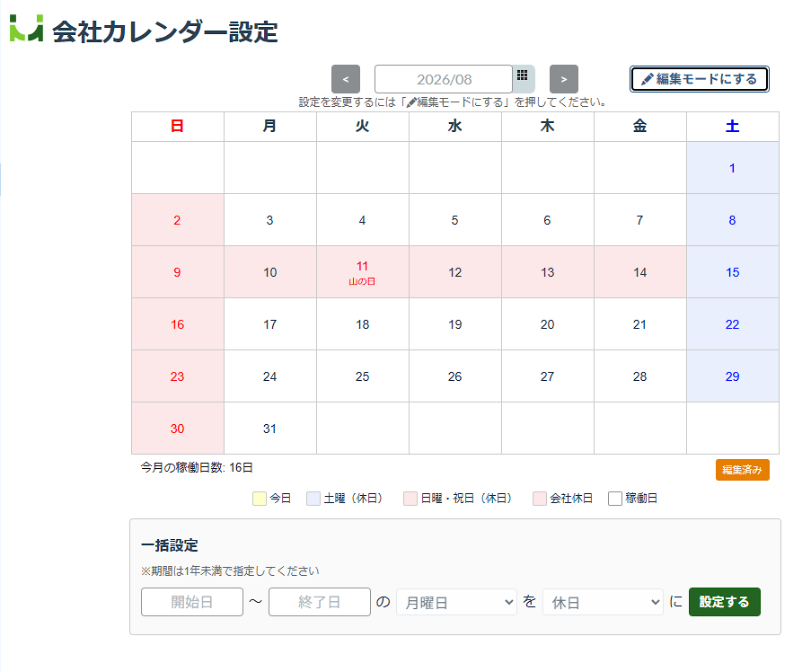Click the 火 Tuesday column header
Viewport: 811px width, 672px height.
[x=363, y=127]
